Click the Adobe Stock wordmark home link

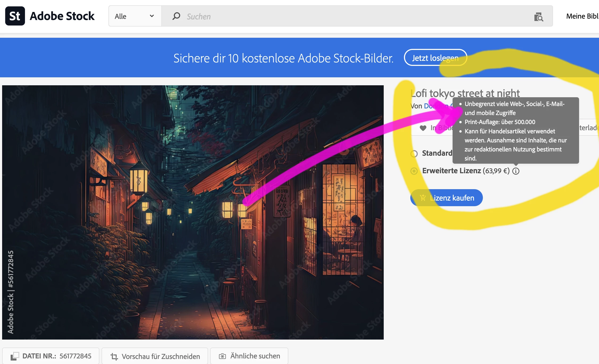[62, 16]
